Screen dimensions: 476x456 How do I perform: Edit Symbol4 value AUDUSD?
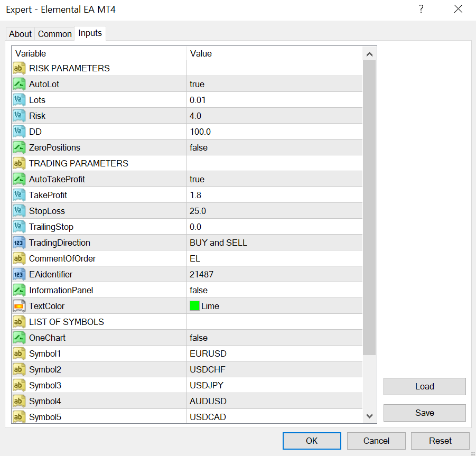pyautogui.click(x=274, y=401)
